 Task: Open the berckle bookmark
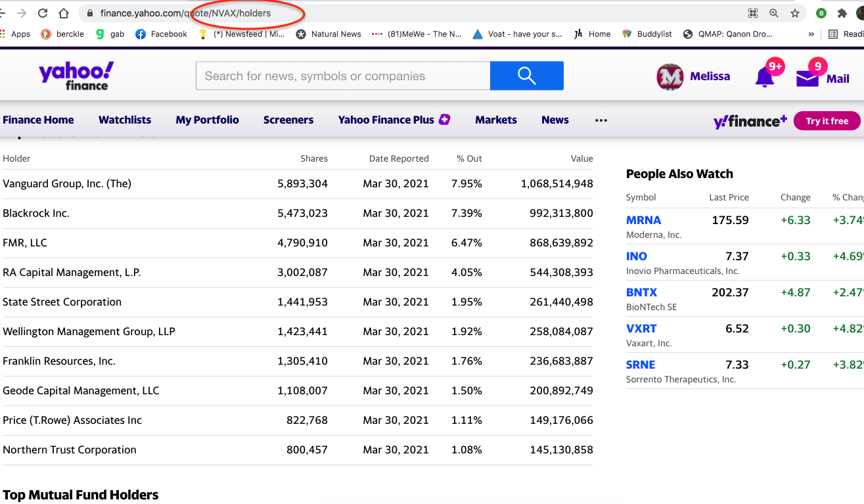62,34
